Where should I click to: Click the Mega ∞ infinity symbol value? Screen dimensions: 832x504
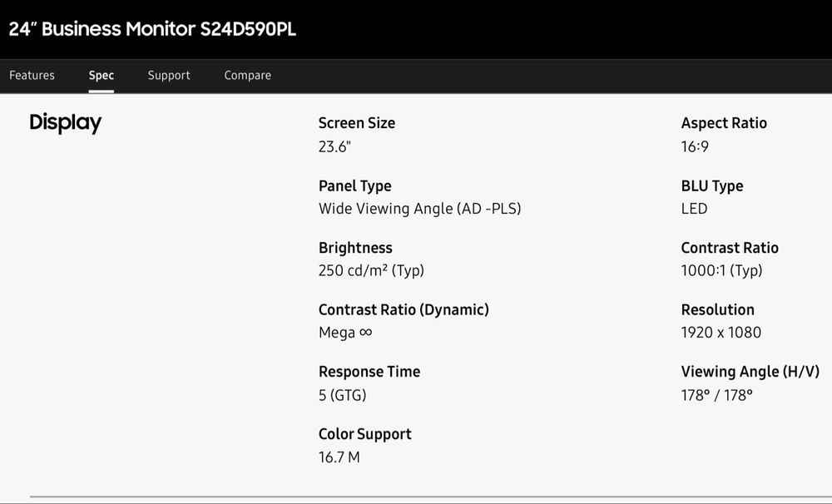[x=345, y=333]
